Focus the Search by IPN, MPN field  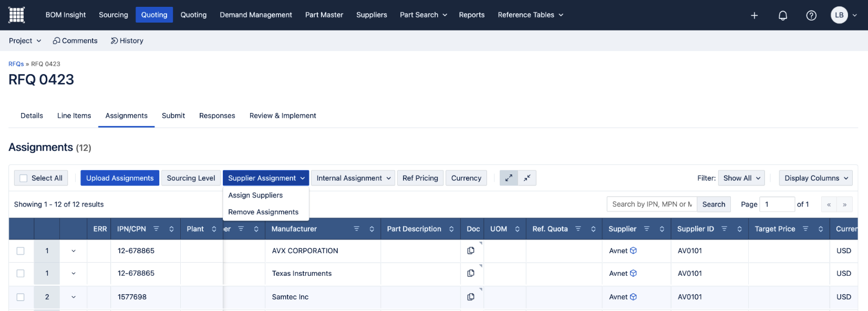coord(652,204)
